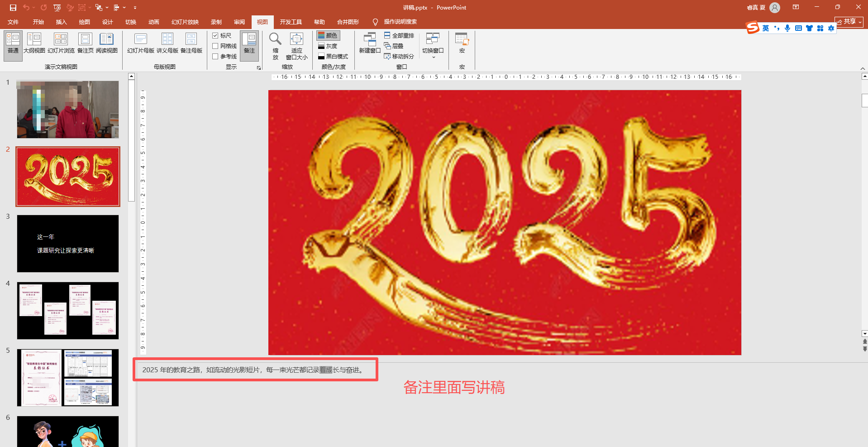Open the Sogou toolbox grid icon

click(820, 28)
